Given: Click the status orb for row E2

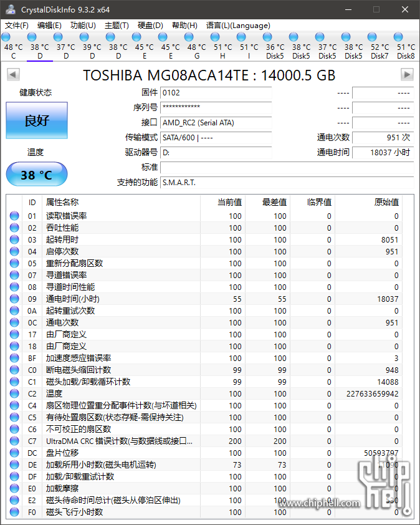Looking at the screenshot, I should [x=14, y=500].
